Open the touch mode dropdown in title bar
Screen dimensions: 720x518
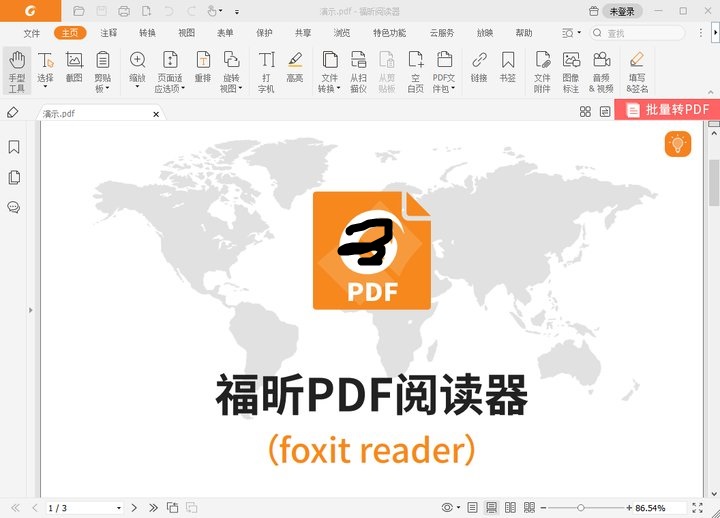pos(221,11)
